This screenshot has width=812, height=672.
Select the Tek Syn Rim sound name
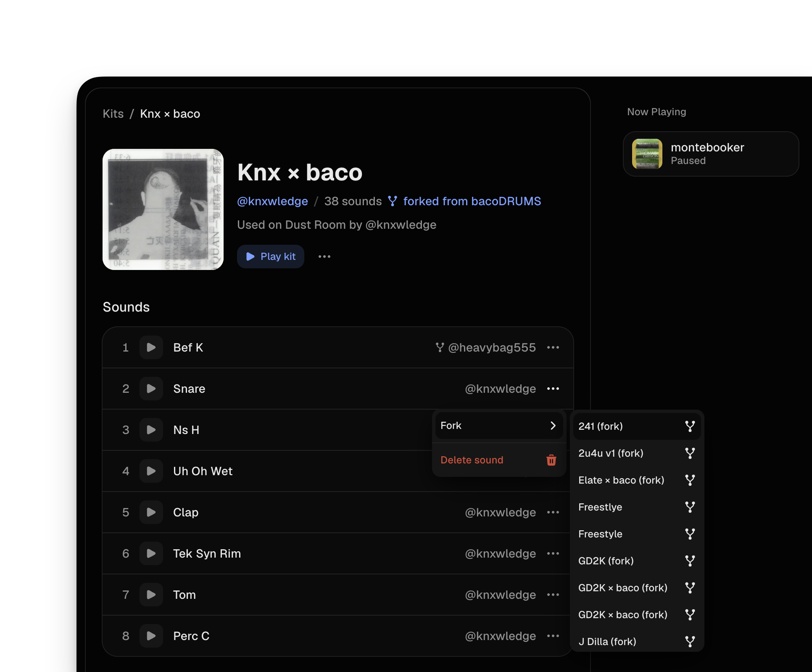click(207, 554)
